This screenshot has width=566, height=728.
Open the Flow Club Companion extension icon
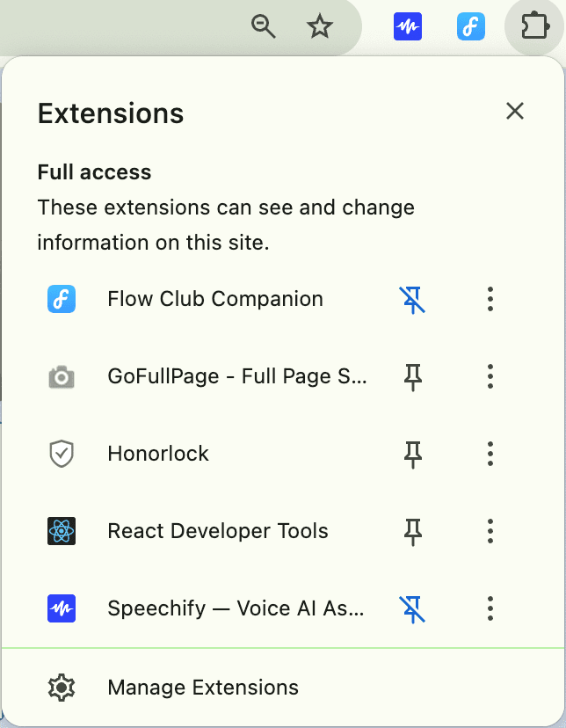60,299
